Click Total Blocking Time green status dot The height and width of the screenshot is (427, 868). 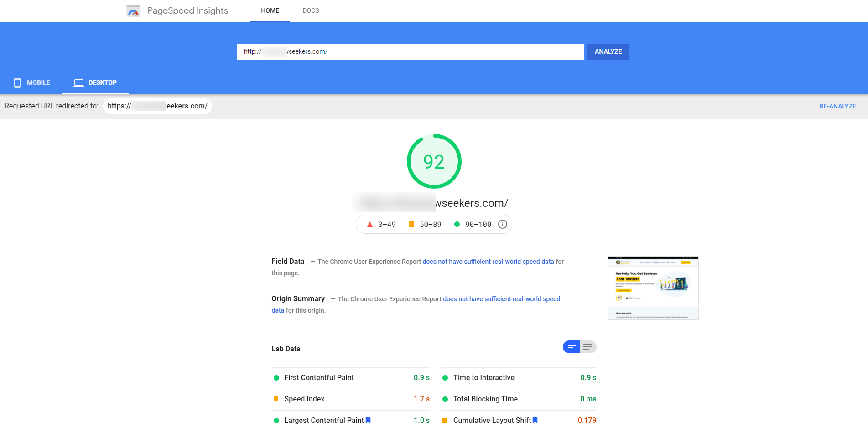[445, 399]
